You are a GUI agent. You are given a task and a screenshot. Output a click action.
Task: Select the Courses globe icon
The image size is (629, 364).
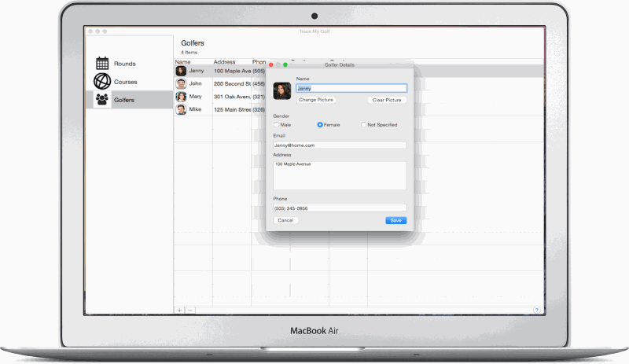click(102, 82)
